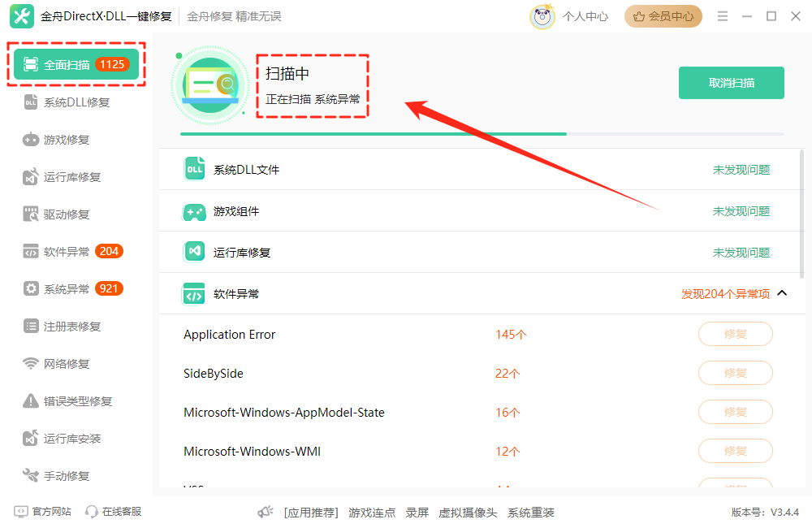Collapse the 软件异常 section chevron
Screen dimensions: 812x528
tap(783, 293)
